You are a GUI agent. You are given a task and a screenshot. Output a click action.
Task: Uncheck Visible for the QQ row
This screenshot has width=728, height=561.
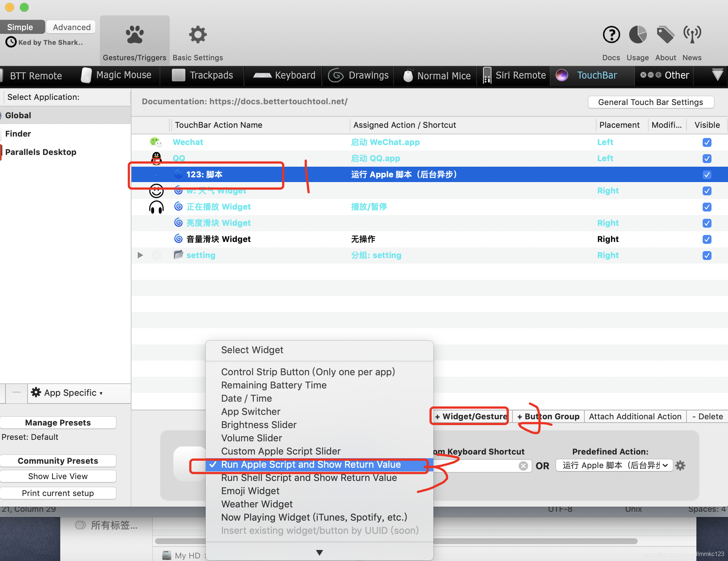coord(707,159)
